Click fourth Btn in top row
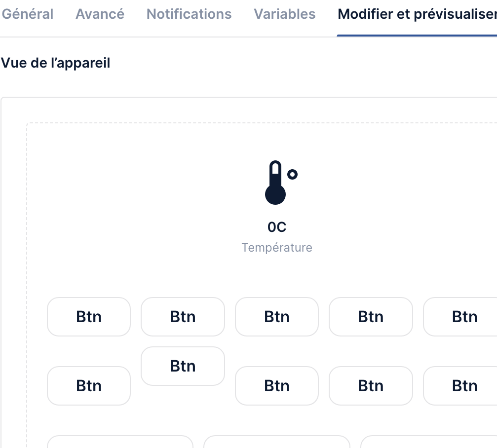The width and height of the screenshot is (497, 448). tap(371, 317)
